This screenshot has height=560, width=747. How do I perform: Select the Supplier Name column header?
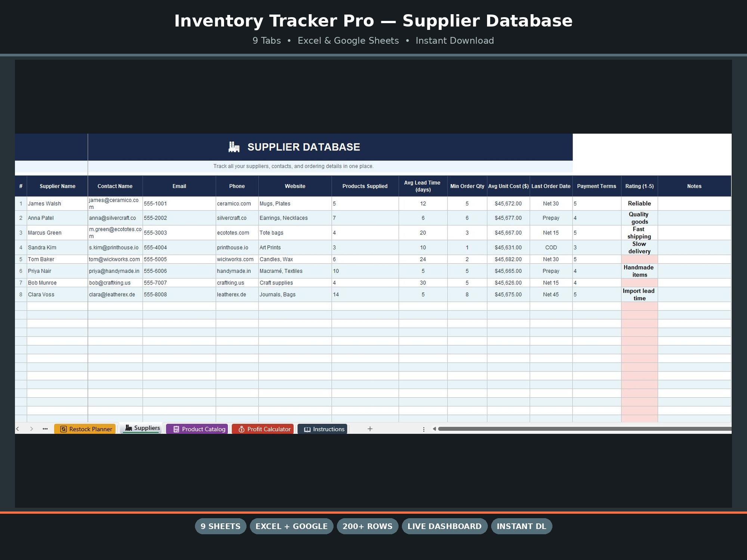click(x=58, y=186)
